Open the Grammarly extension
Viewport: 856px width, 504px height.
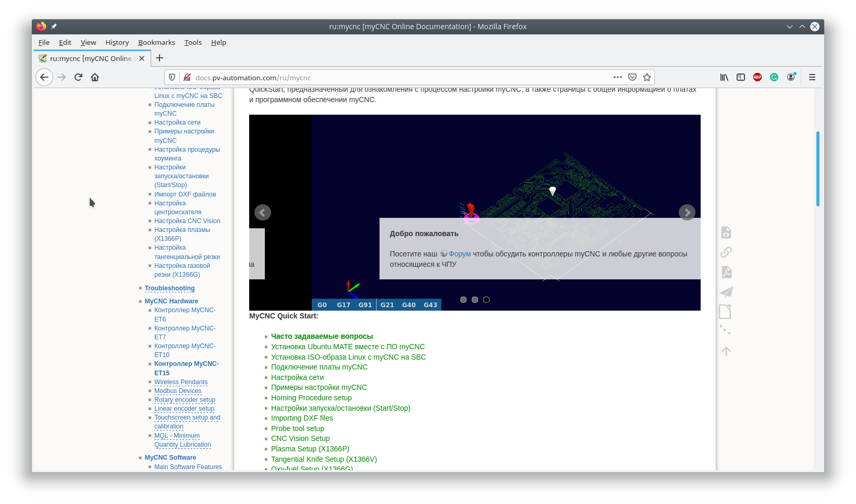tap(774, 77)
